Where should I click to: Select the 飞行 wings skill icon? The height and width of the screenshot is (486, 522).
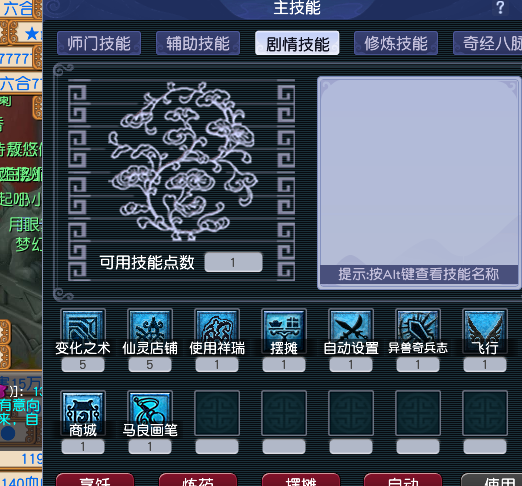485,331
